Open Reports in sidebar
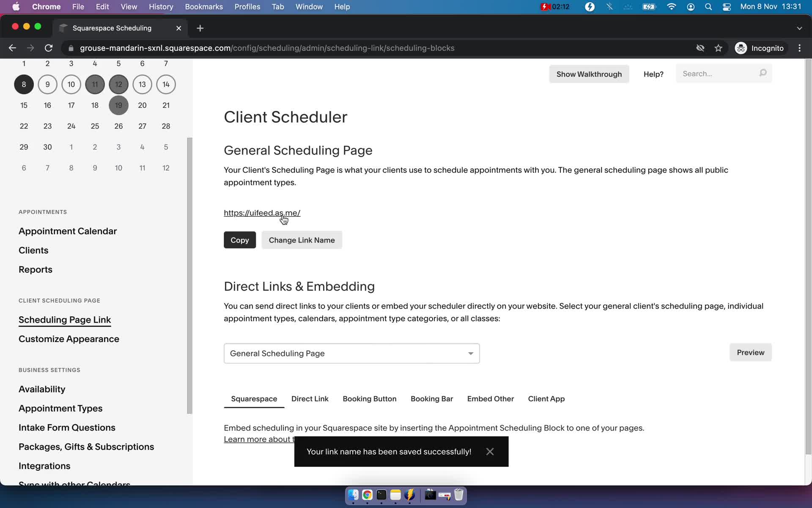 (36, 270)
